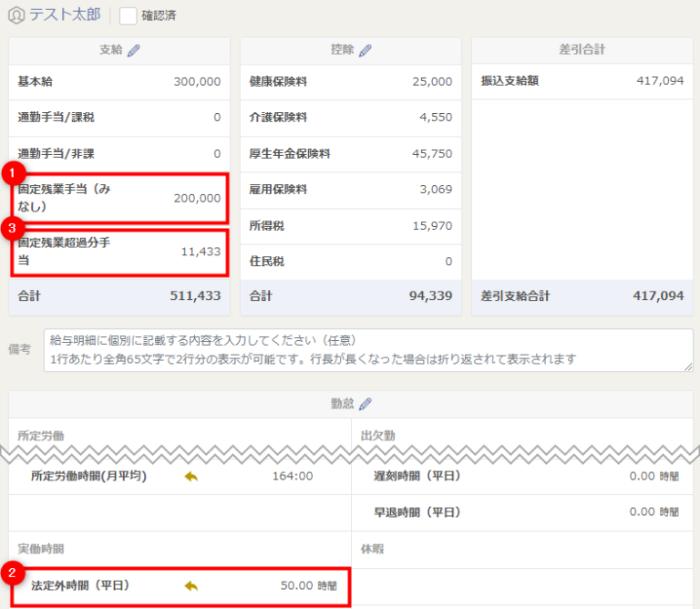Click the 実働時間 section heading

(41, 549)
